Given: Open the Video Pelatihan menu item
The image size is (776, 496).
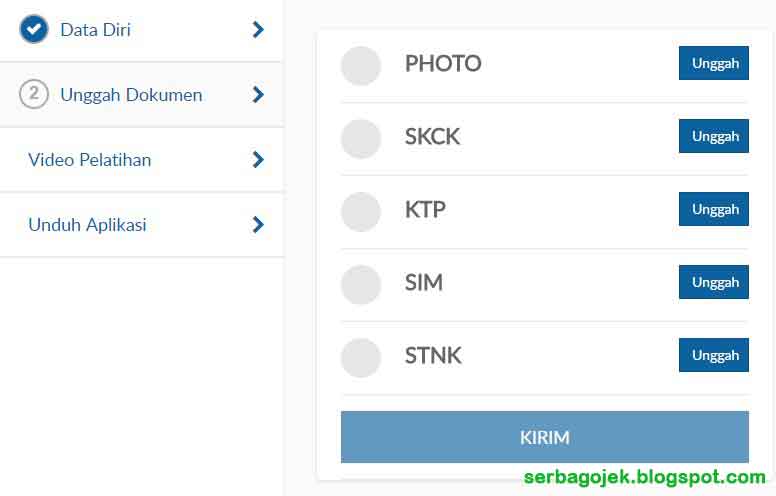Looking at the screenshot, I should click(x=90, y=160).
